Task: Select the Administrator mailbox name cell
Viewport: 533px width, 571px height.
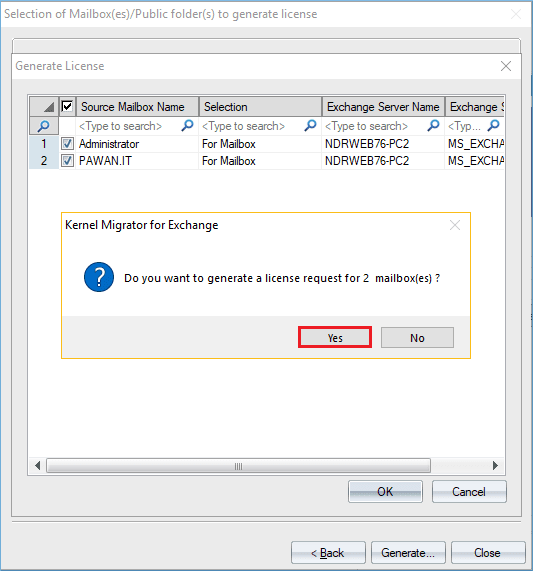Action: (x=137, y=144)
